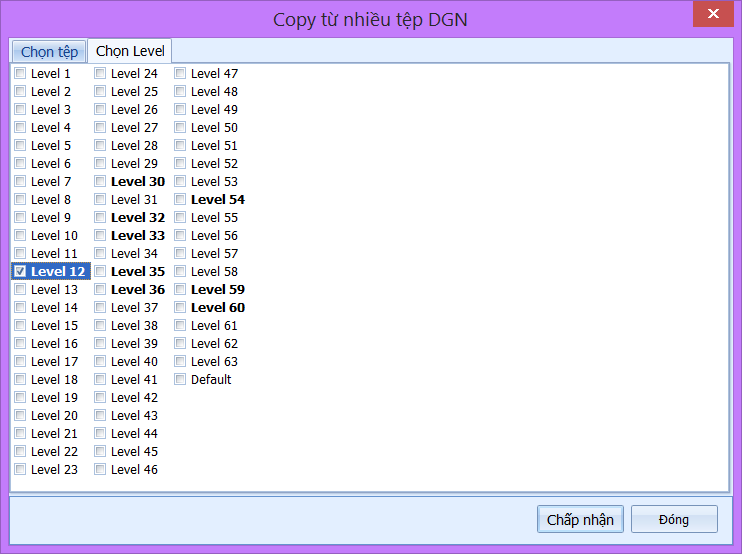Open the Chọn Level tab

click(130, 51)
